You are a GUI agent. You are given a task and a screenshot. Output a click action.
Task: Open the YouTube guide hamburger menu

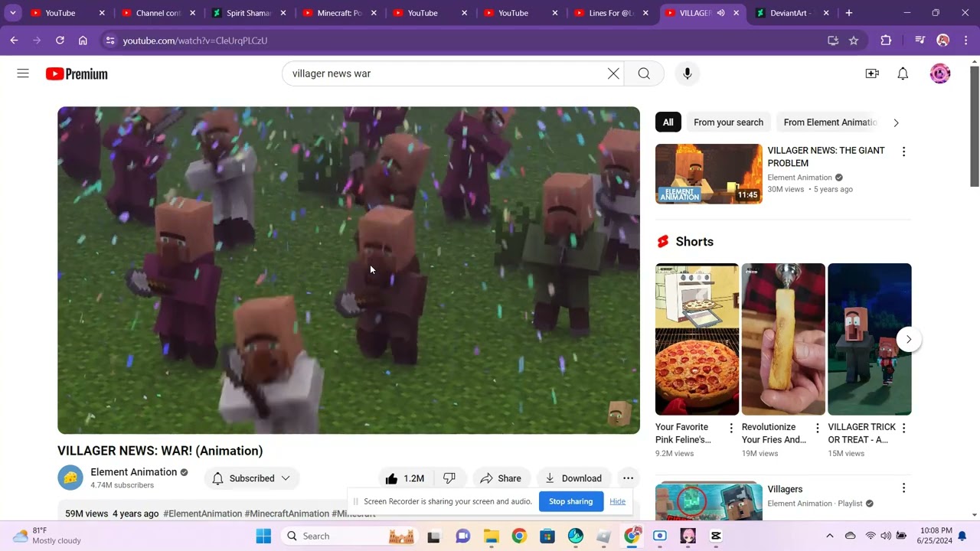pyautogui.click(x=23, y=73)
